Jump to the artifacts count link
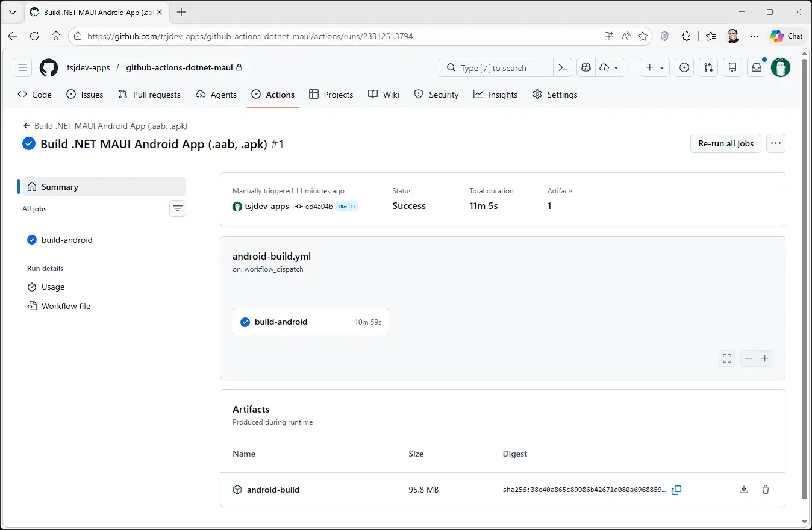Viewport: 812px width, 530px height. (549, 206)
